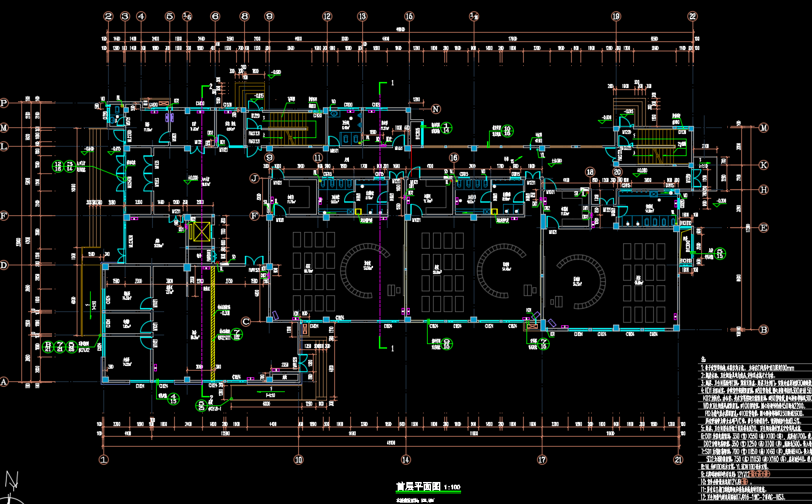Select green detail callout bubble 10 over 16
This screenshot has height=504, width=812.
pyautogui.click(x=507, y=130)
